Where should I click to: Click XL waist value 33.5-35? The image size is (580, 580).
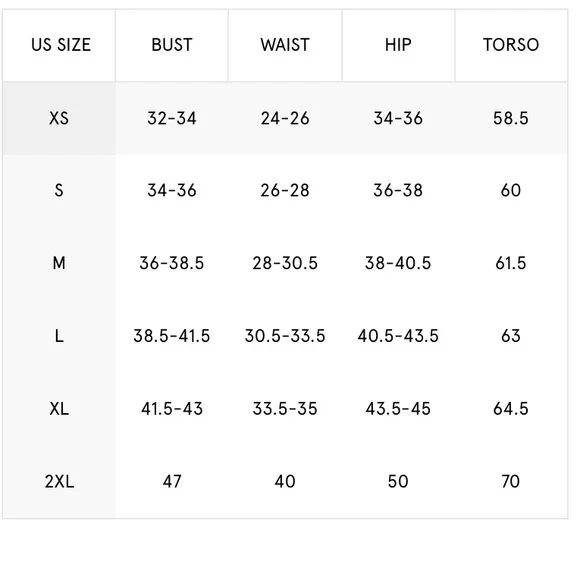pyautogui.click(x=285, y=409)
